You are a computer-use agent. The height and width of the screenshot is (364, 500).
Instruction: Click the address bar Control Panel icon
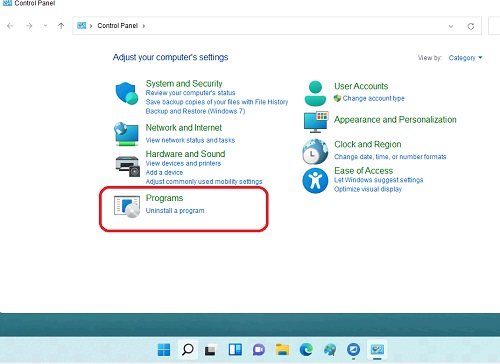(81, 25)
